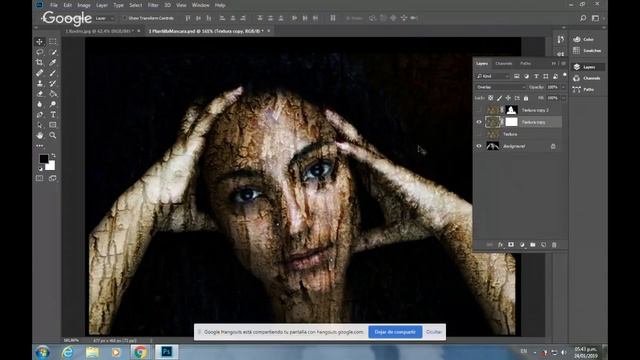Click the Ocultar link
This screenshot has height=360, width=640.
(434, 332)
